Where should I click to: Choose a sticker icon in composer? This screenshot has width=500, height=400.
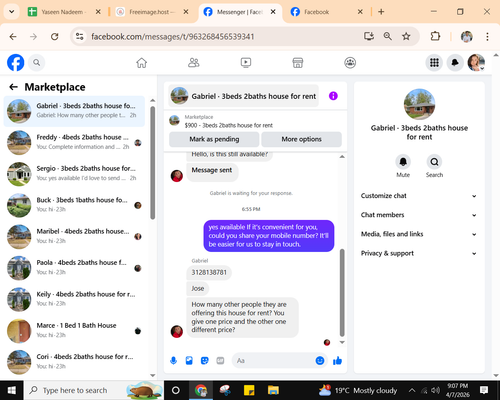tap(205, 360)
